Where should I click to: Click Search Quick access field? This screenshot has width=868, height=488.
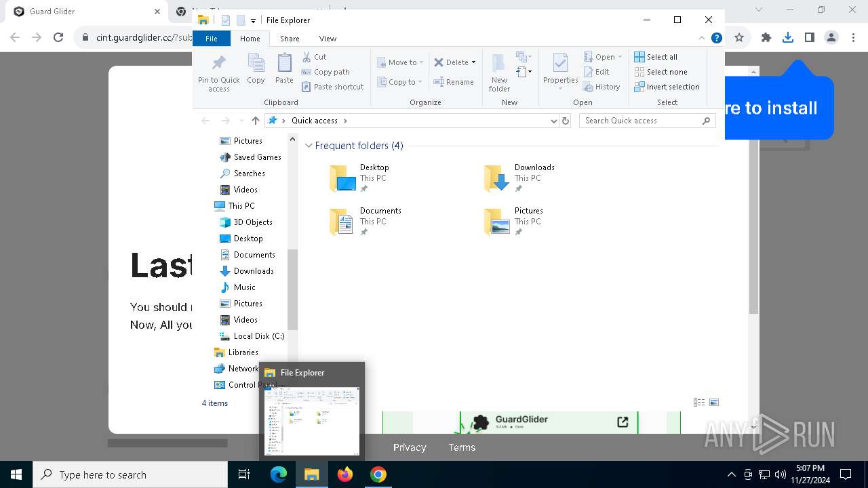(648, 121)
